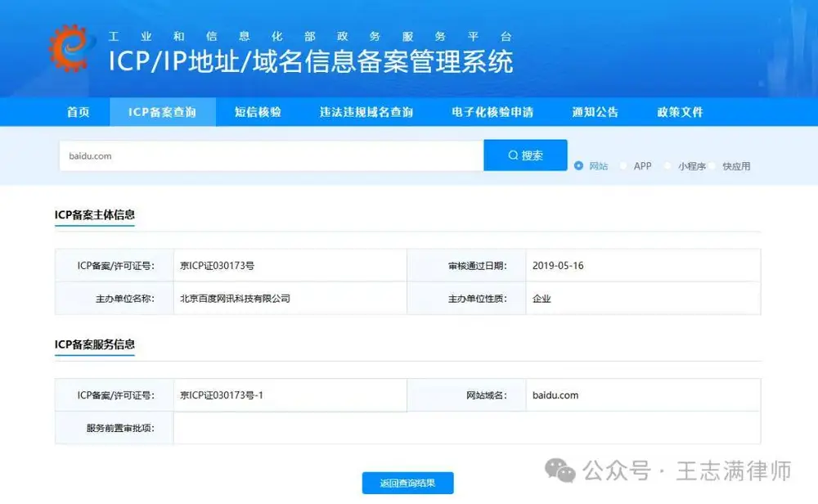Click the ICP备案服务信息 section heading
The image size is (818, 504).
[x=94, y=344]
